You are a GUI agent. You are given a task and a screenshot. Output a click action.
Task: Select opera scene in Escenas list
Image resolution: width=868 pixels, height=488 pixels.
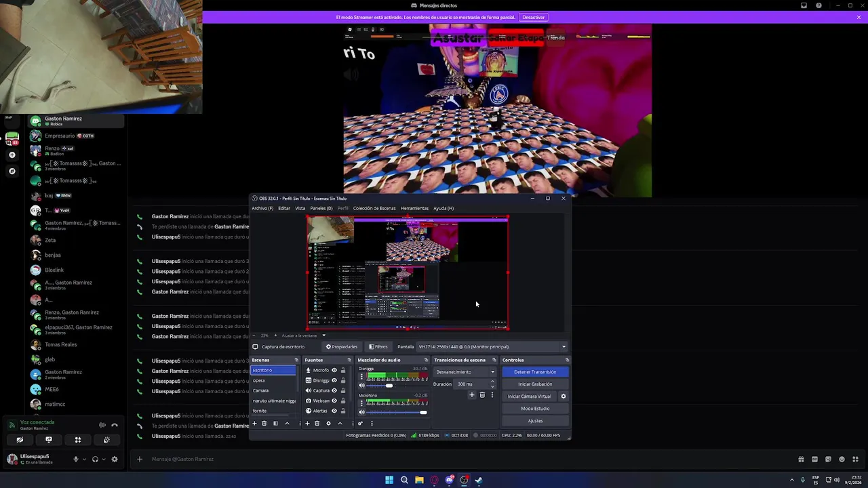(x=273, y=380)
